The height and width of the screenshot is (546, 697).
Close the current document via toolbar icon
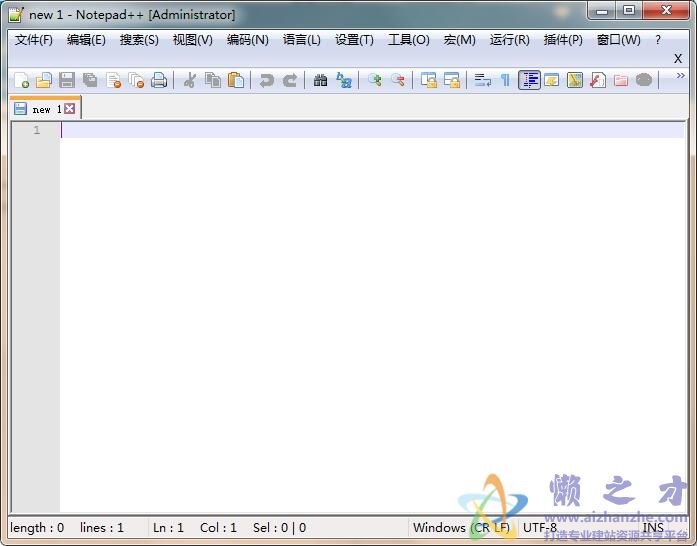click(x=113, y=80)
